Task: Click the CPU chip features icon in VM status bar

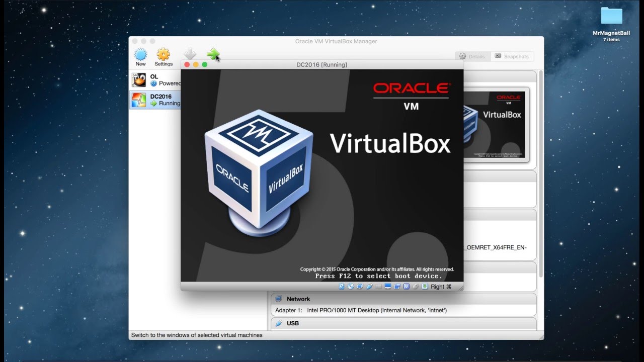Action: 407,287
